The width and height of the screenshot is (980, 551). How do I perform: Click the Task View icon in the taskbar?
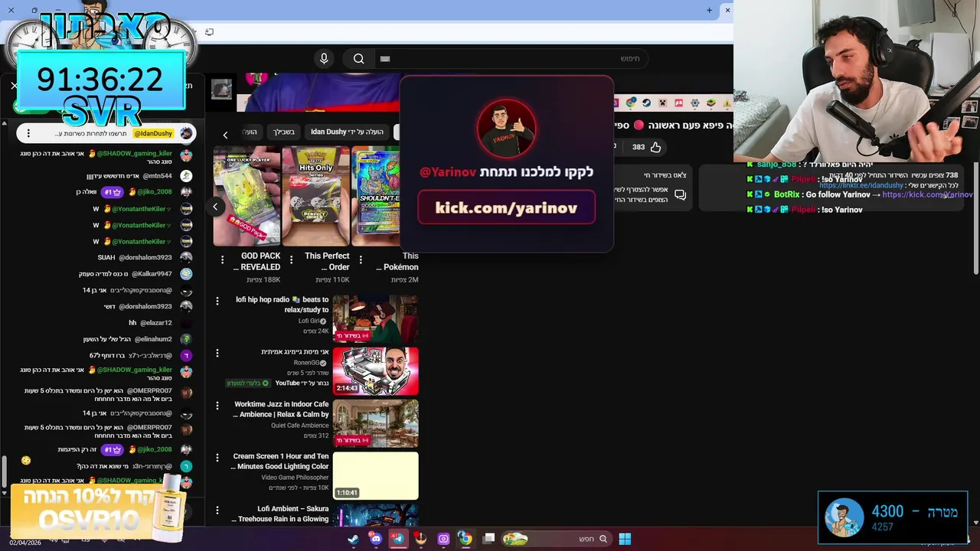488,539
